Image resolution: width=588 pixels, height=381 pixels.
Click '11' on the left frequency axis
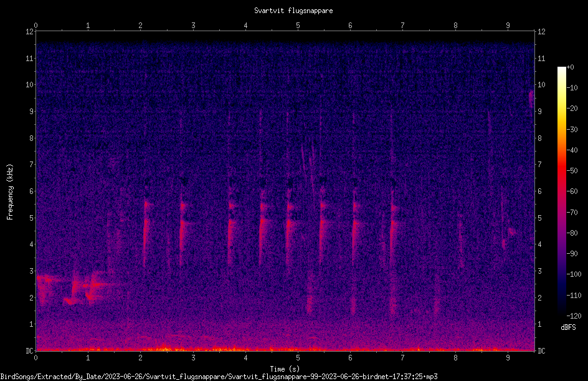pos(29,58)
